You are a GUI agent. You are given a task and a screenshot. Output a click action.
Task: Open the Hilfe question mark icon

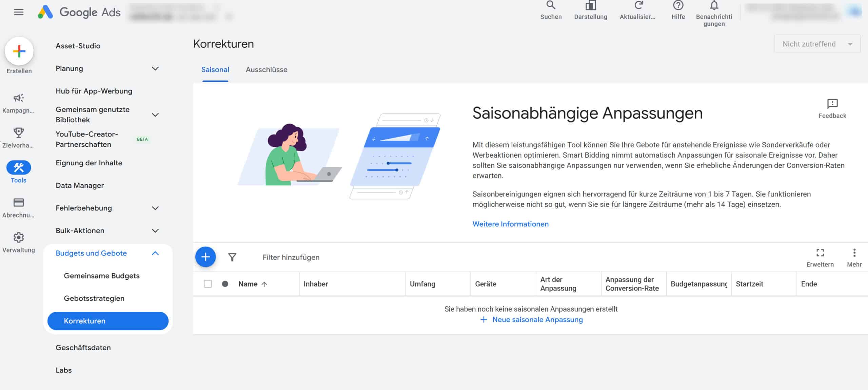[678, 5]
